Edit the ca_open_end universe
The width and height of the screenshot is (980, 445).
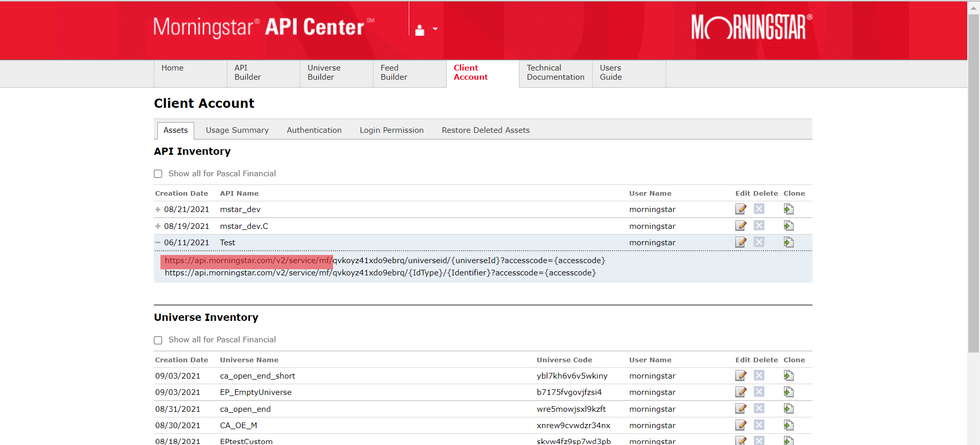[741, 409]
